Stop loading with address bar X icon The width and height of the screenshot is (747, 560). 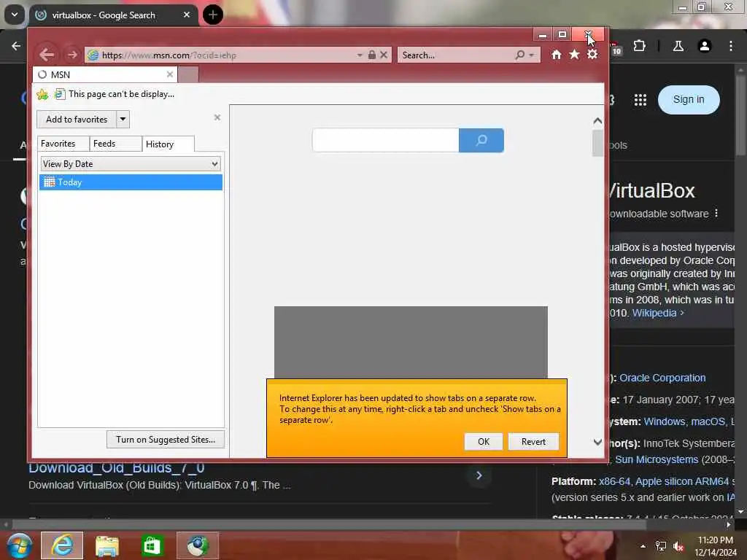click(384, 55)
